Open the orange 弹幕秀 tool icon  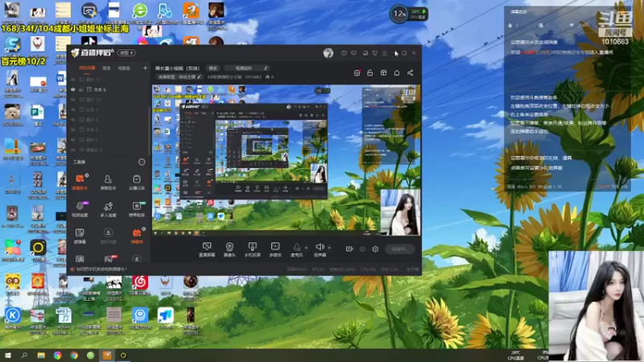pos(137,236)
